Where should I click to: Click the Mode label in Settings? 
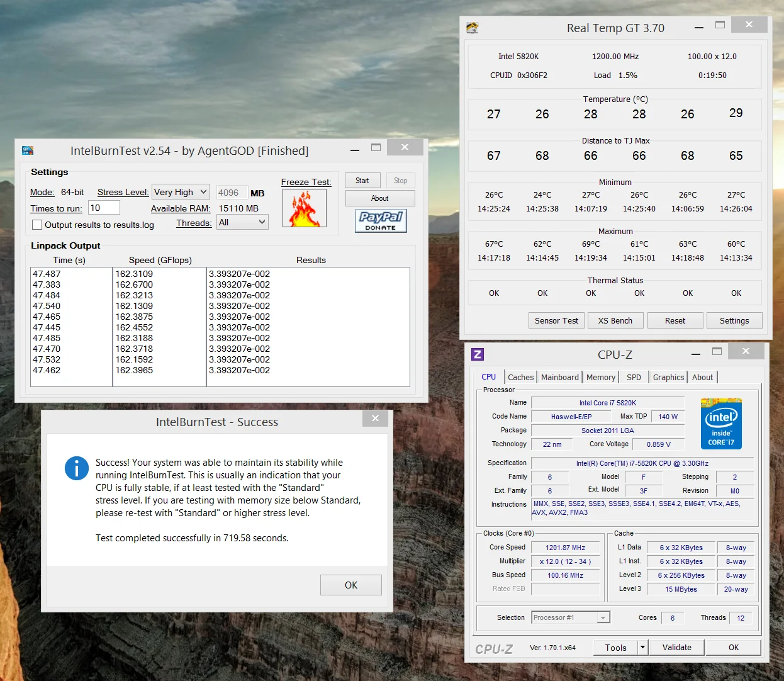pos(42,192)
